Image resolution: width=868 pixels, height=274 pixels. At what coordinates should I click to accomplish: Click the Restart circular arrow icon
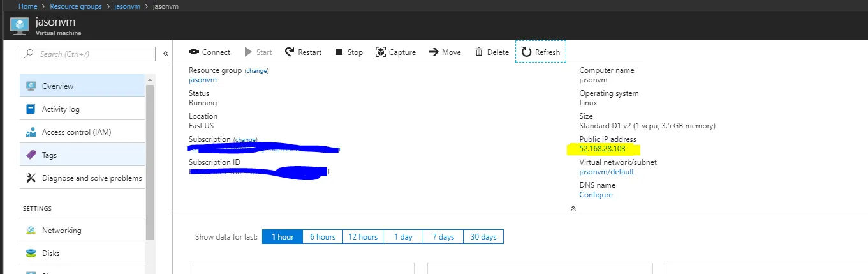tap(290, 52)
